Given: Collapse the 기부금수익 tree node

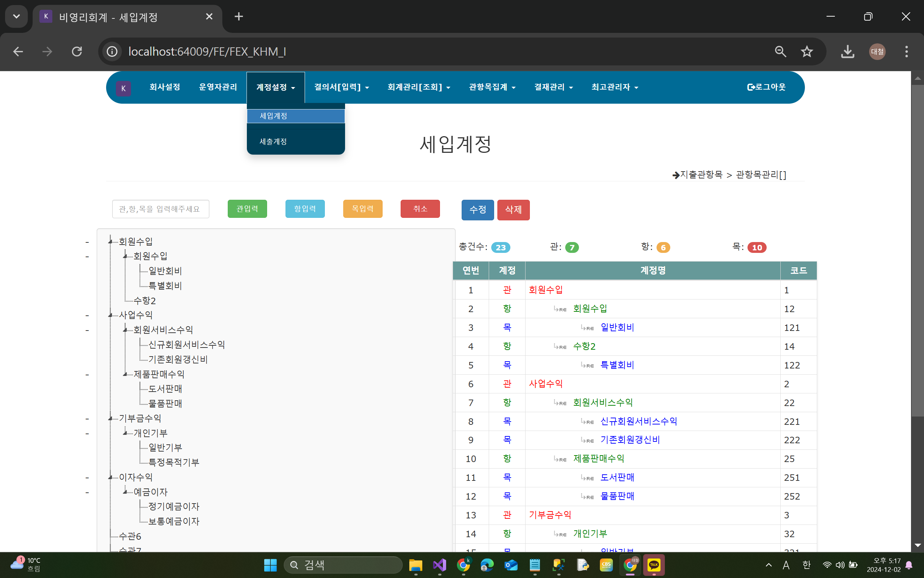Looking at the screenshot, I should [x=110, y=418].
